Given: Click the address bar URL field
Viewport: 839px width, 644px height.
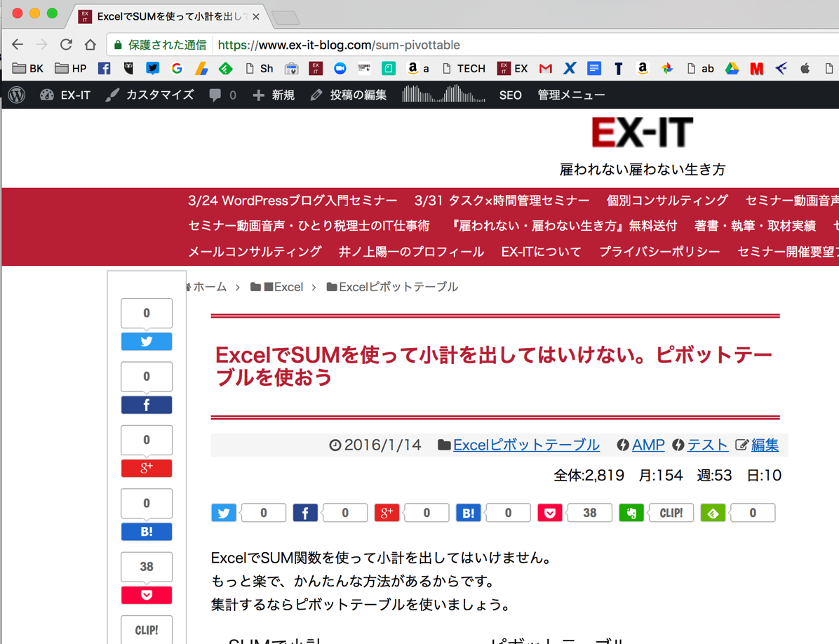Looking at the screenshot, I should point(473,45).
